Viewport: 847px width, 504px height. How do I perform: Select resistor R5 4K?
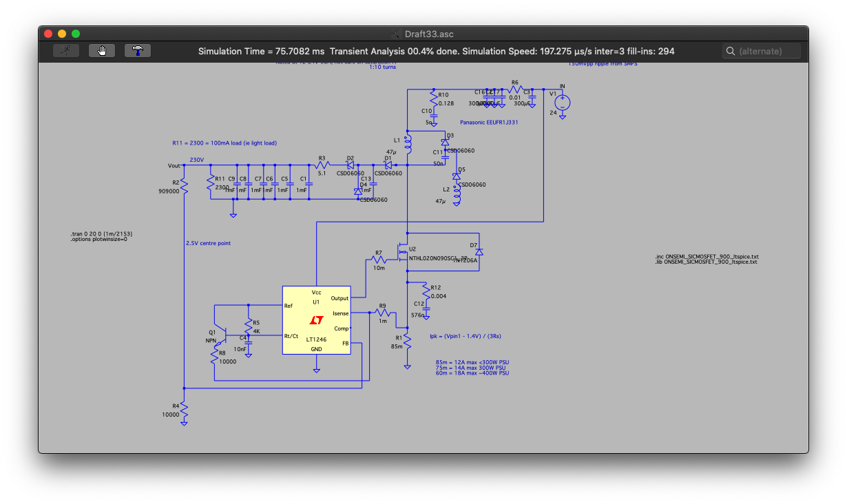click(x=249, y=326)
